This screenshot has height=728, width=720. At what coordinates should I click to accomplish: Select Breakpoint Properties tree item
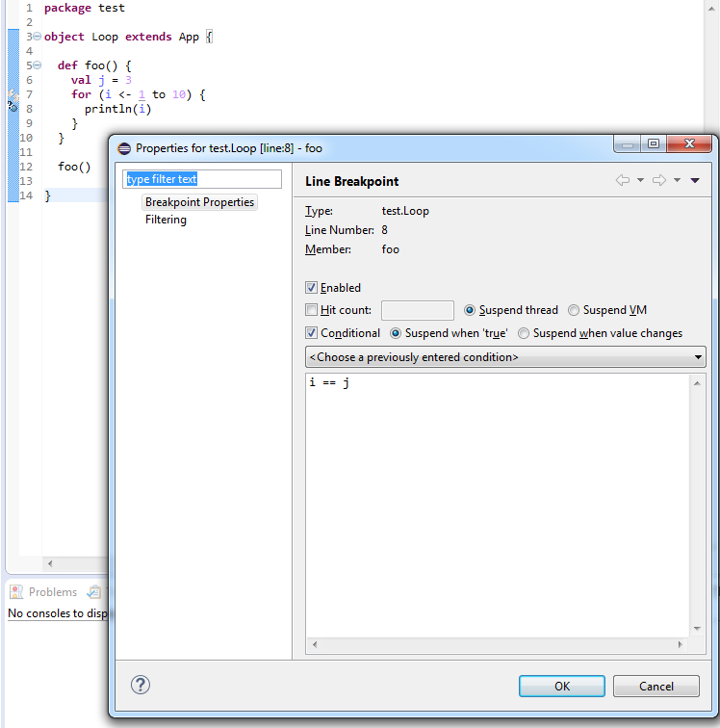tap(199, 202)
